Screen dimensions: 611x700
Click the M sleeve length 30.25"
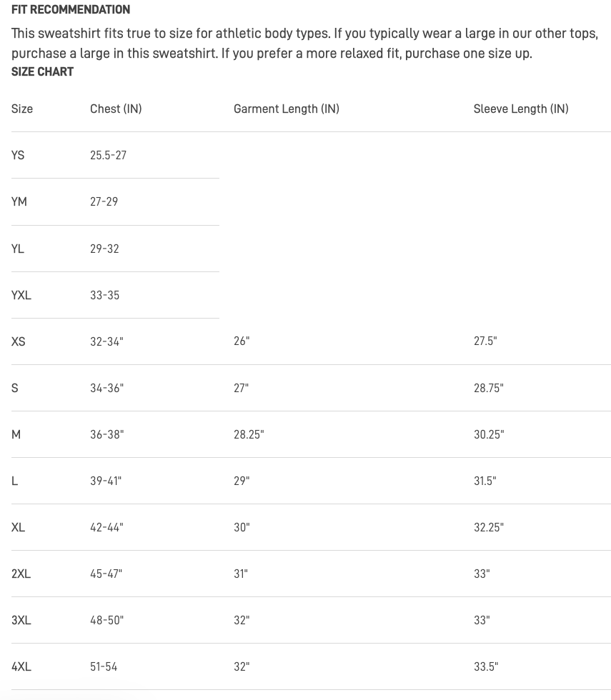(489, 434)
